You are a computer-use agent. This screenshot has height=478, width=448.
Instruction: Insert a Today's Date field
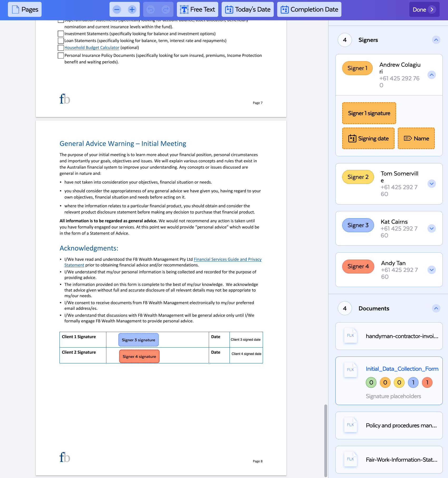(247, 9)
